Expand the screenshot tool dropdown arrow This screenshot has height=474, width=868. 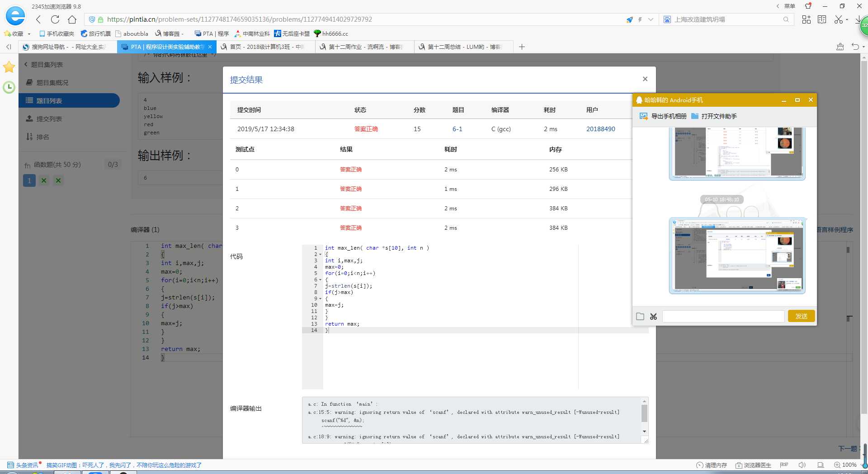847,19
